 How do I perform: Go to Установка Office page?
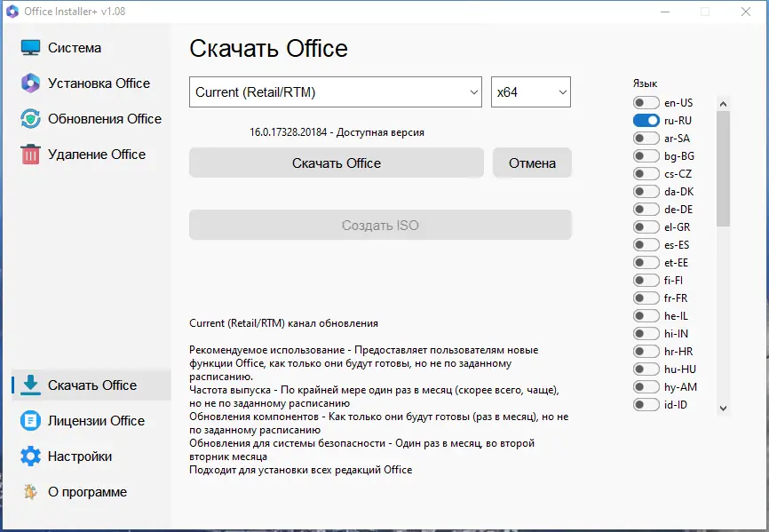coord(91,83)
